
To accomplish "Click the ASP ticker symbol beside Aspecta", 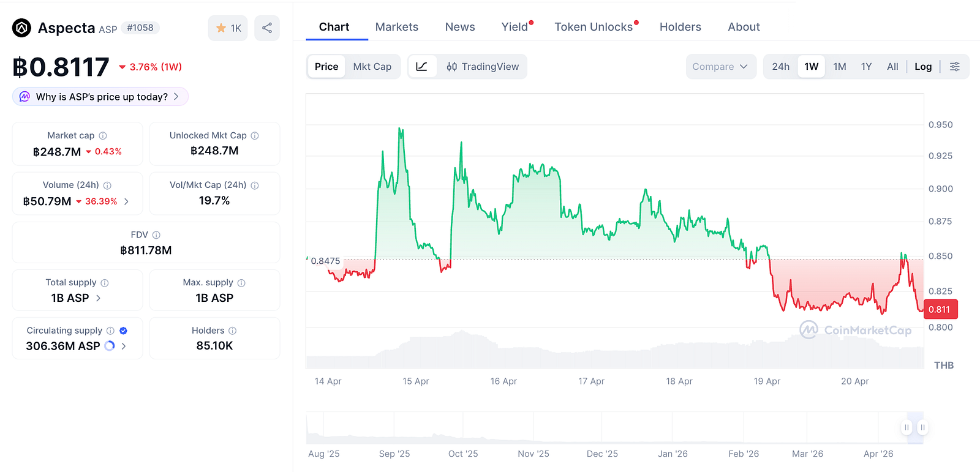I will pyautogui.click(x=108, y=29).
